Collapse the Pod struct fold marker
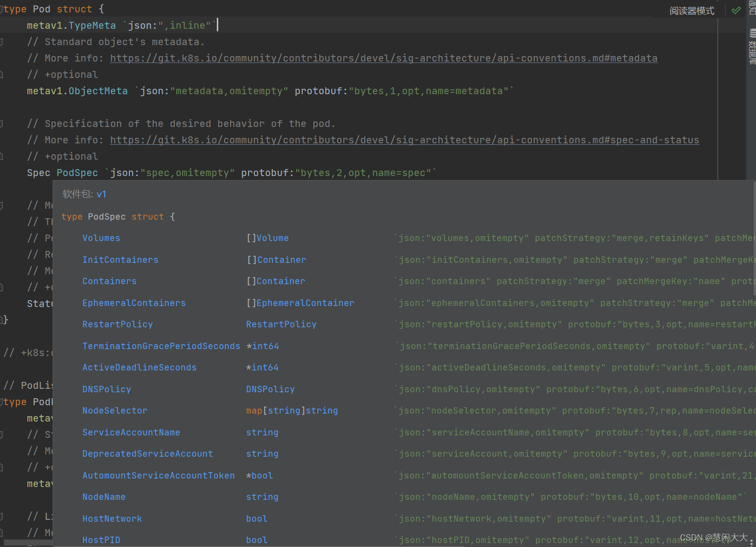The width and height of the screenshot is (756, 547). [1, 9]
